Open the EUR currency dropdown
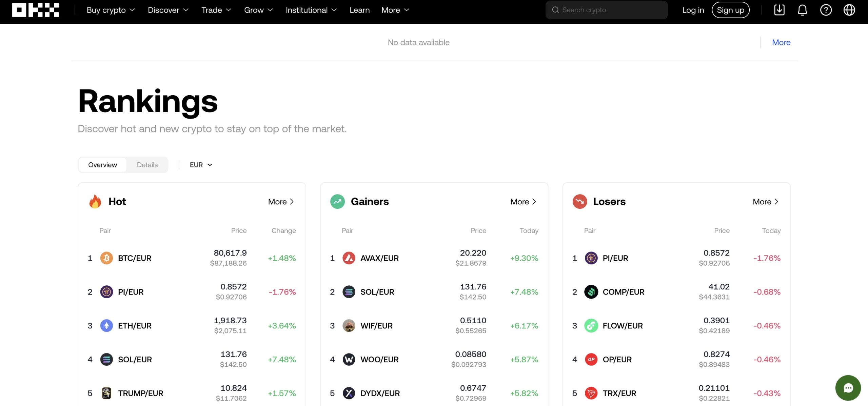868x406 pixels. click(x=201, y=165)
